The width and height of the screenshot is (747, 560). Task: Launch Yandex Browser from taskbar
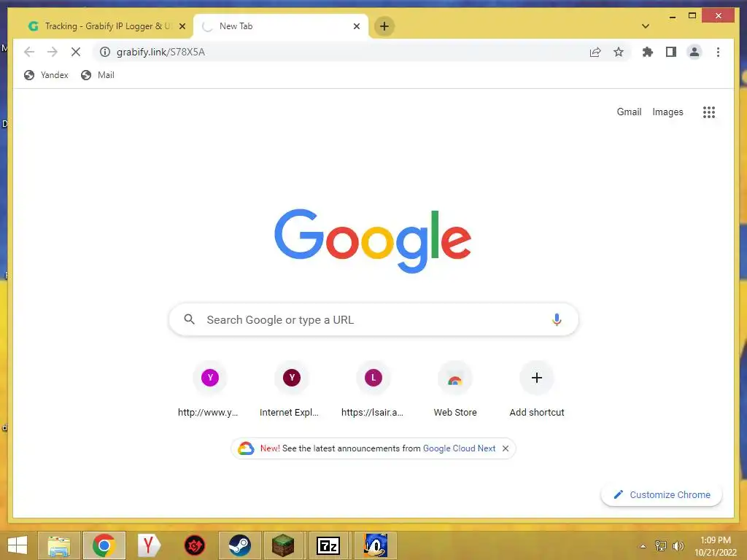[x=149, y=545]
